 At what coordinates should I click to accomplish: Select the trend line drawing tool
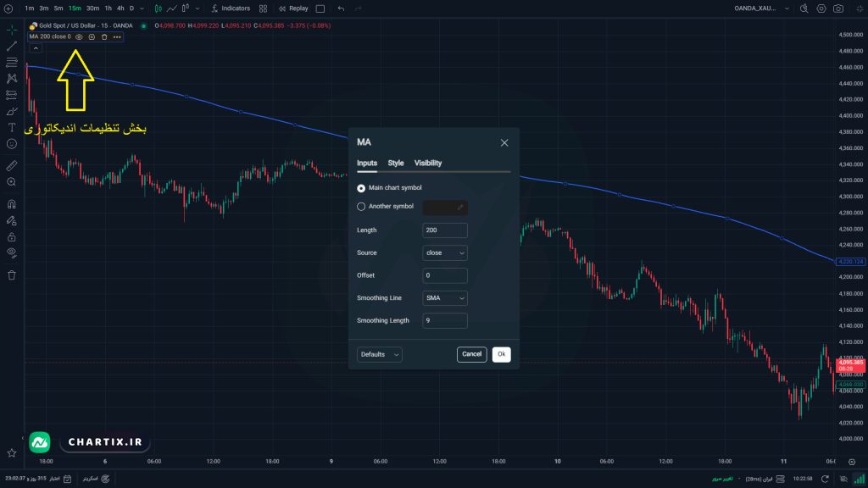tap(12, 46)
